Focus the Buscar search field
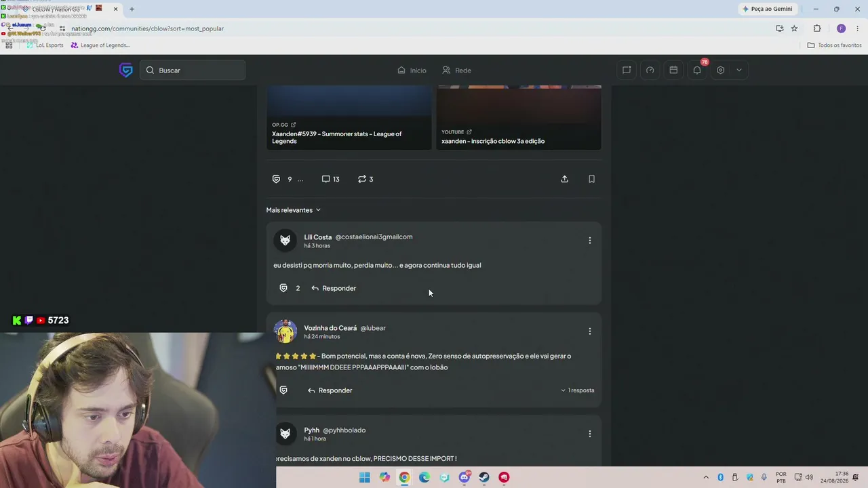 pyautogui.click(x=193, y=70)
